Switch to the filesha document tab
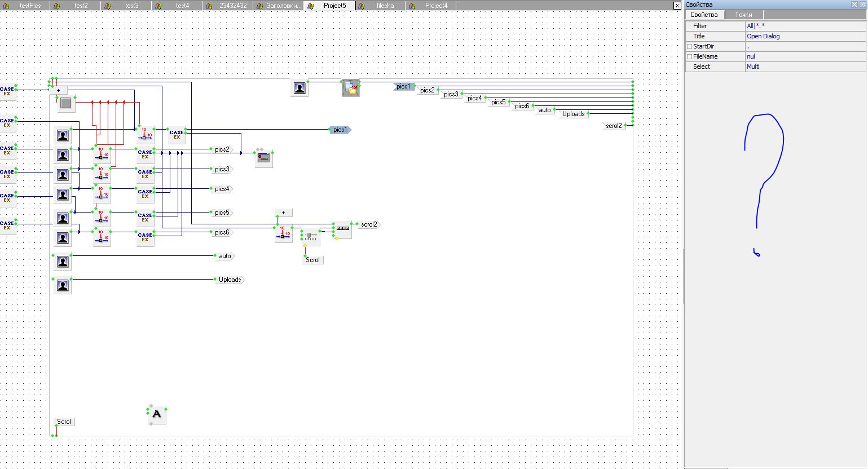The image size is (868, 469). [x=385, y=6]
